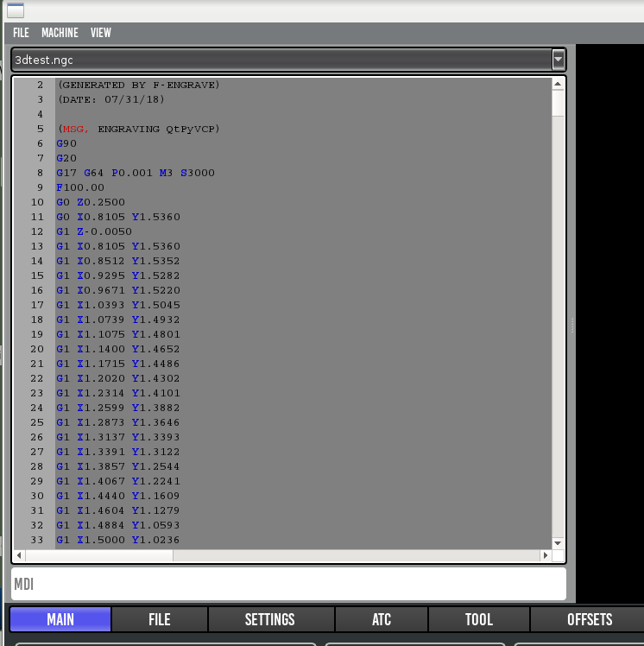Select line '(GENERATED BY F-ENGRAVE)'
This screenshot has width=644, height=646.
139,85
